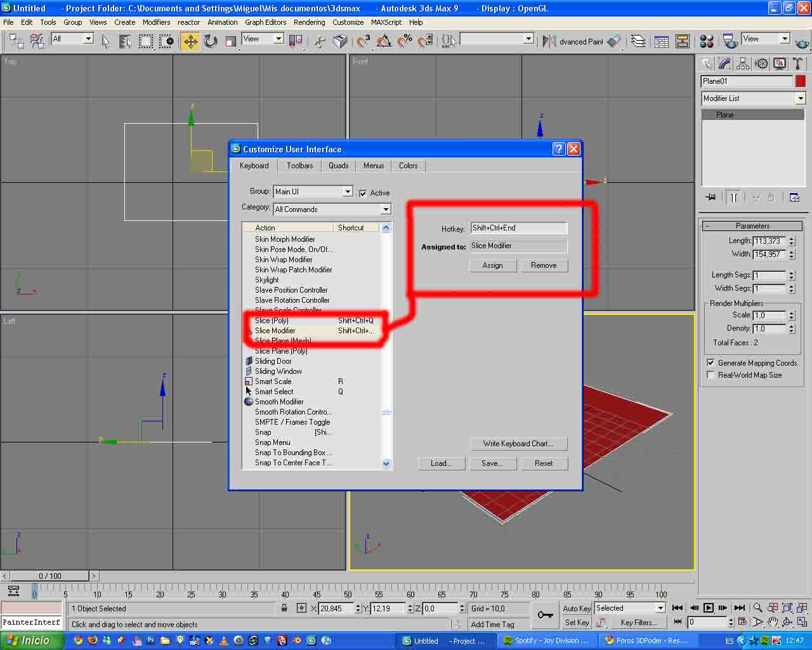Uncheck the Active checkbox
This screenshot has height=650, width=812.
point(363,193)
